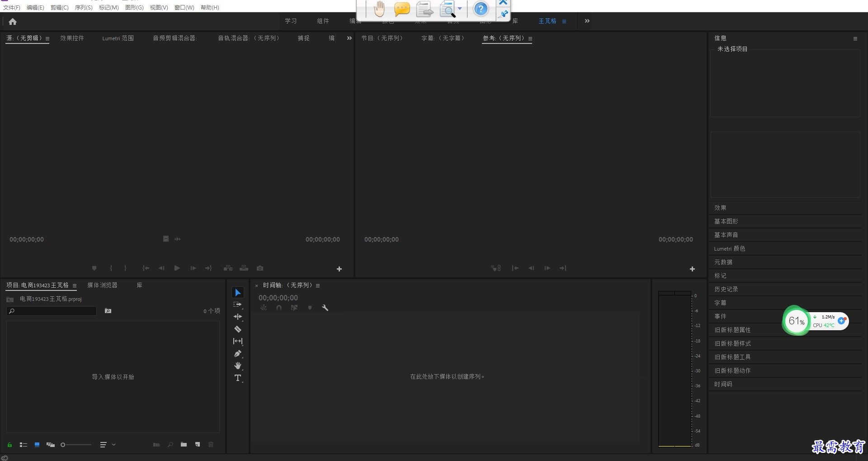Open the 文件(F) menu
This screenshot has height=461, width=868.
(12, 7)
